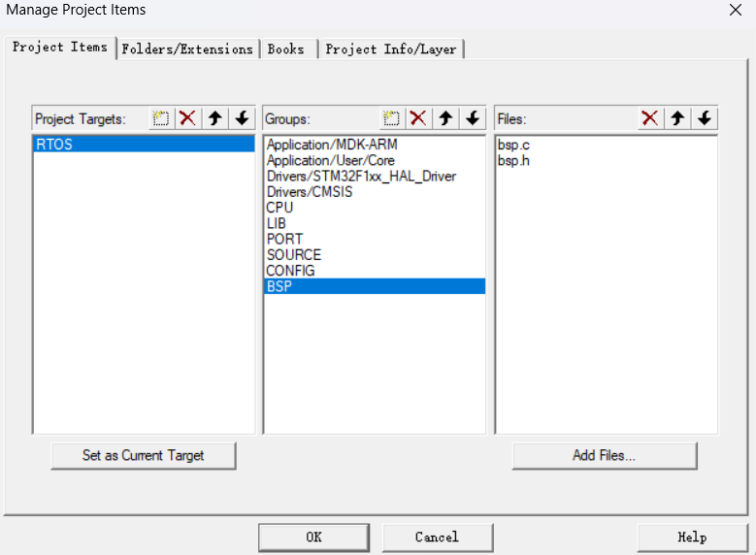Open the Project Info/Layer tab

pyautogui.click(x=391, y=49)
